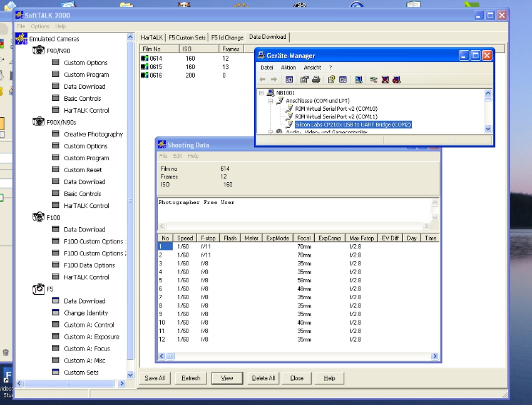This screenshot has height=405, width=532.
Task: Select the F90X/N90s camera icon
Action: [38, 121]
